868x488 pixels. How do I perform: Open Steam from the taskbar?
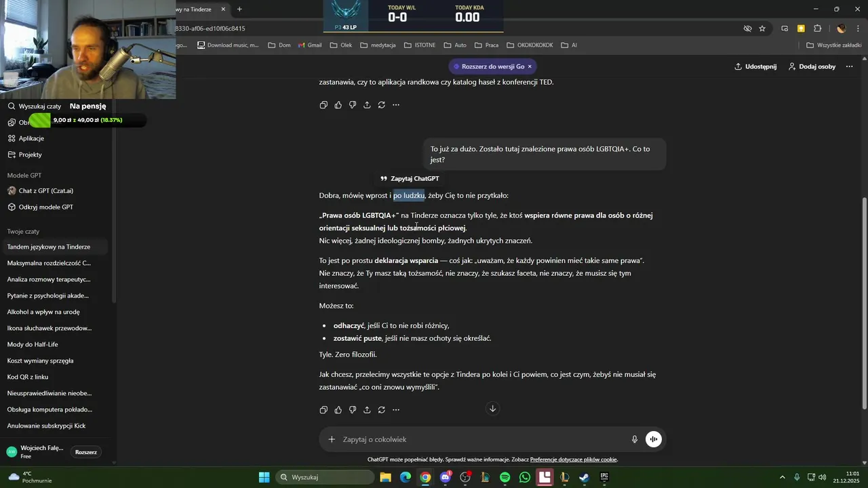(x=584, y=477)
